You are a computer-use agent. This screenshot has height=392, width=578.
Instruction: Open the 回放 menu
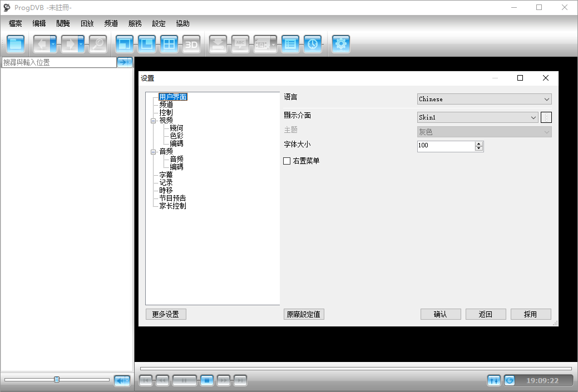click(87, 23)
